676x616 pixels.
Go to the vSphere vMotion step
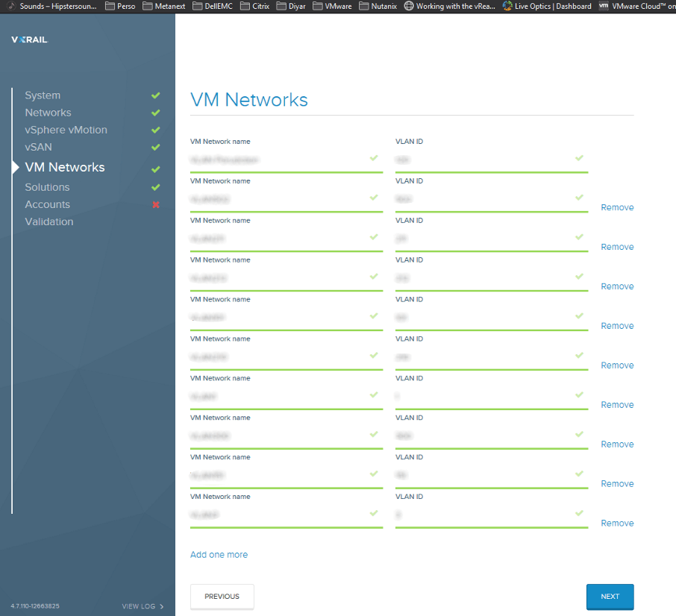(x=66, y=130)
